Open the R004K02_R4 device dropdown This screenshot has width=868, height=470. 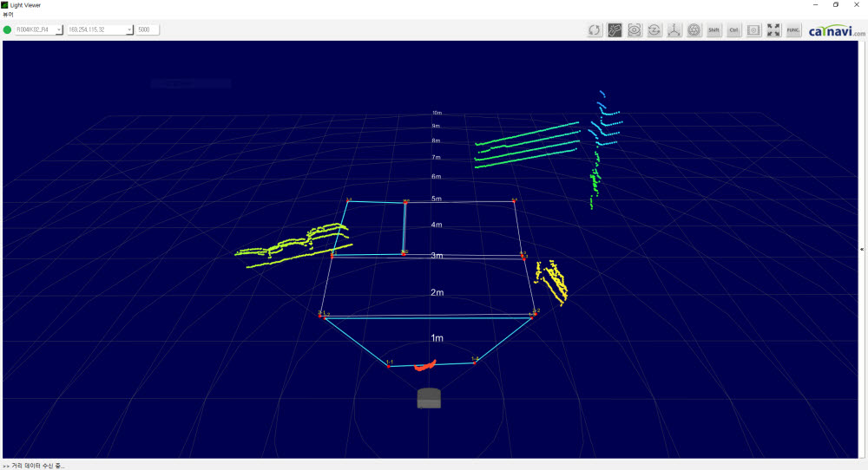pos(39,29)
